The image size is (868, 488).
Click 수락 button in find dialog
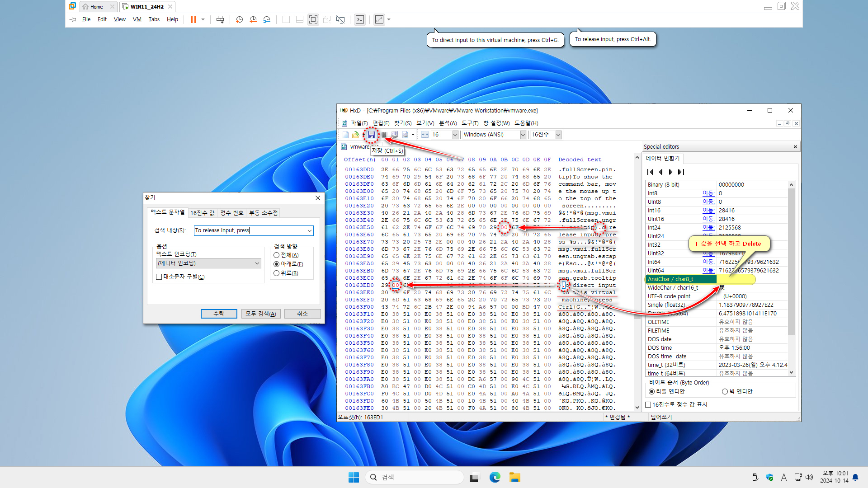click(x=219, y=314)
